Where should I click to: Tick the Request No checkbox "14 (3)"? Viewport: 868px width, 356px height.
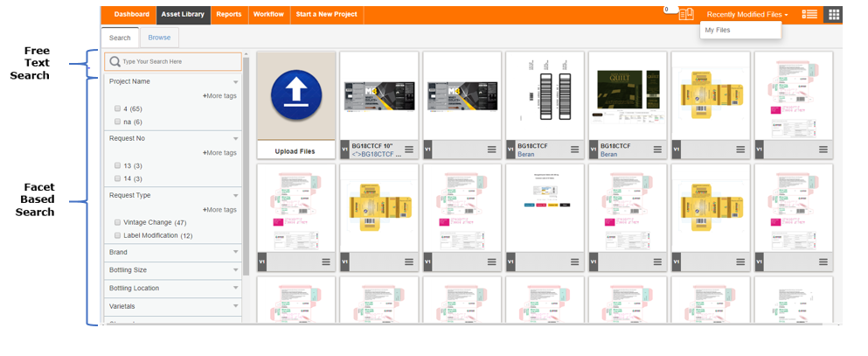[x=117, y=178]
